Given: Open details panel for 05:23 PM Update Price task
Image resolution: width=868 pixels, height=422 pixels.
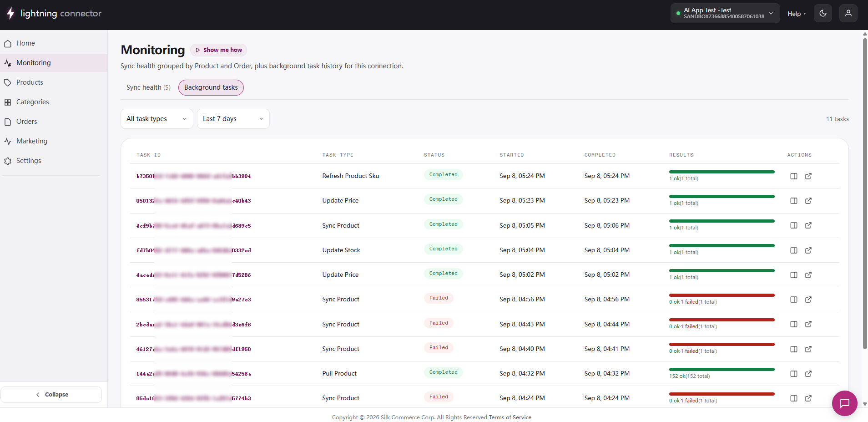Looking at the screenshot, I should [794, 201].
